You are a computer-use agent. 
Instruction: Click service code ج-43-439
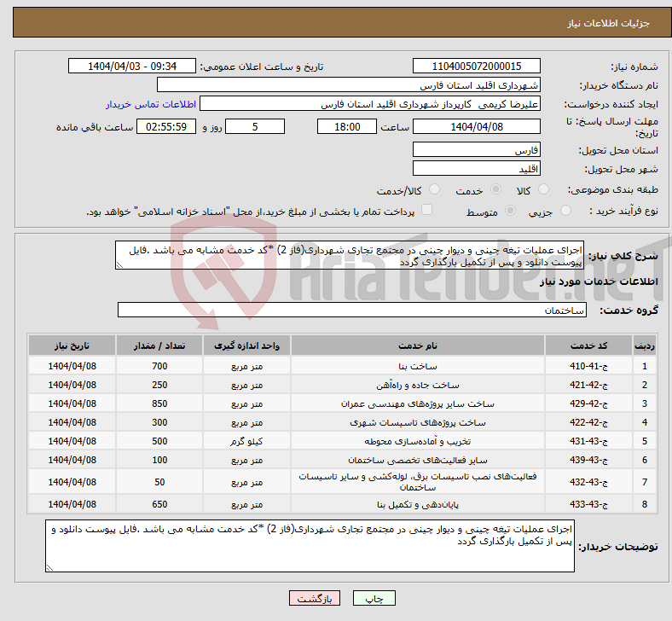tap(588, 460)
